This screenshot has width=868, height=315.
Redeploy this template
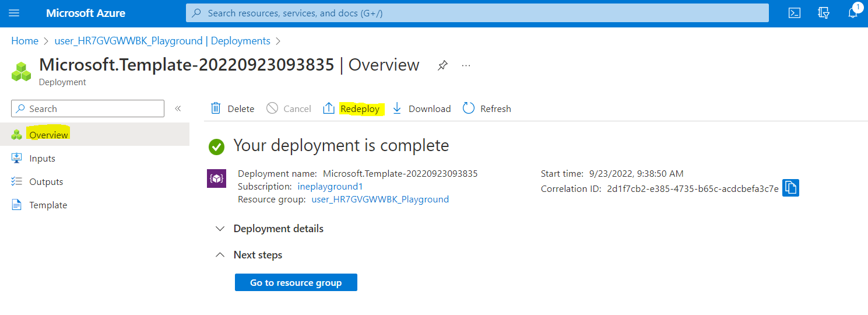[x=353, y=108]
